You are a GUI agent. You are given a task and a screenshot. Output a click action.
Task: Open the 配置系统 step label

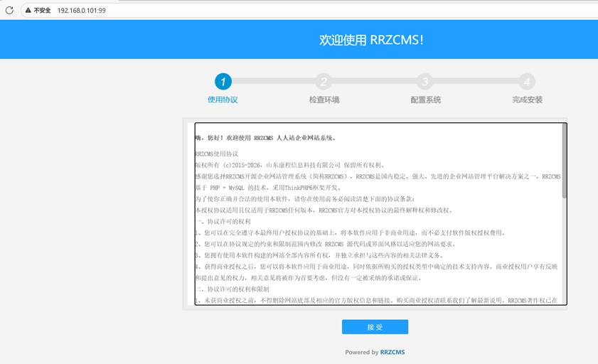point(426,100)
